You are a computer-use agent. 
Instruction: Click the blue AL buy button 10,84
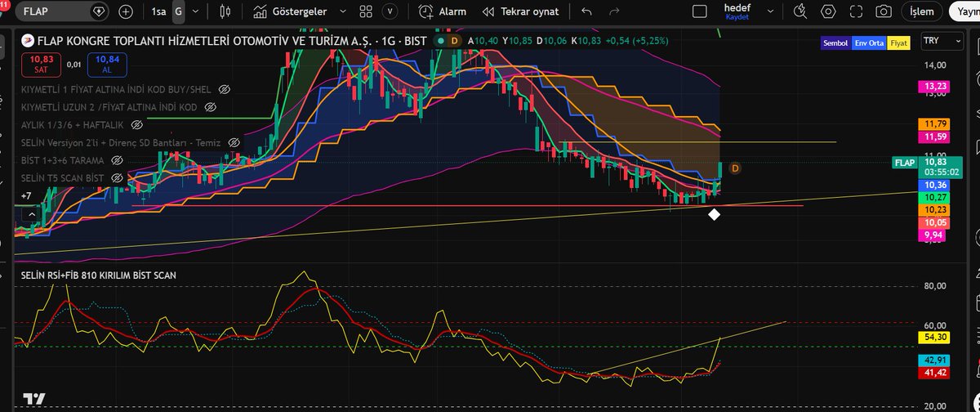[x=107, y=65]
